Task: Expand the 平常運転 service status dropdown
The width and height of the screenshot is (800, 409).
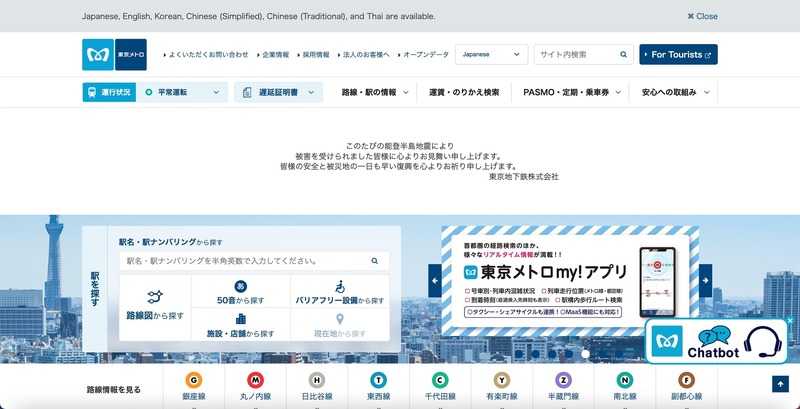Action: pos(184,92)
